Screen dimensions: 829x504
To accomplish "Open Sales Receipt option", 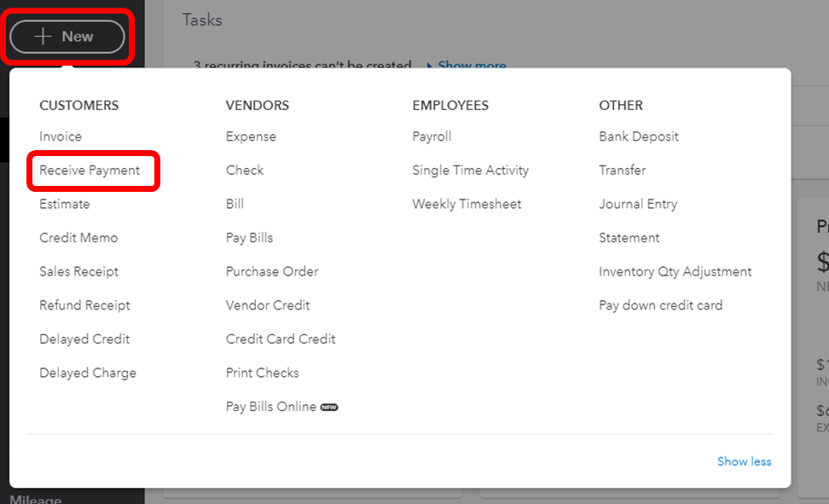I will click(x=78, y=271).
